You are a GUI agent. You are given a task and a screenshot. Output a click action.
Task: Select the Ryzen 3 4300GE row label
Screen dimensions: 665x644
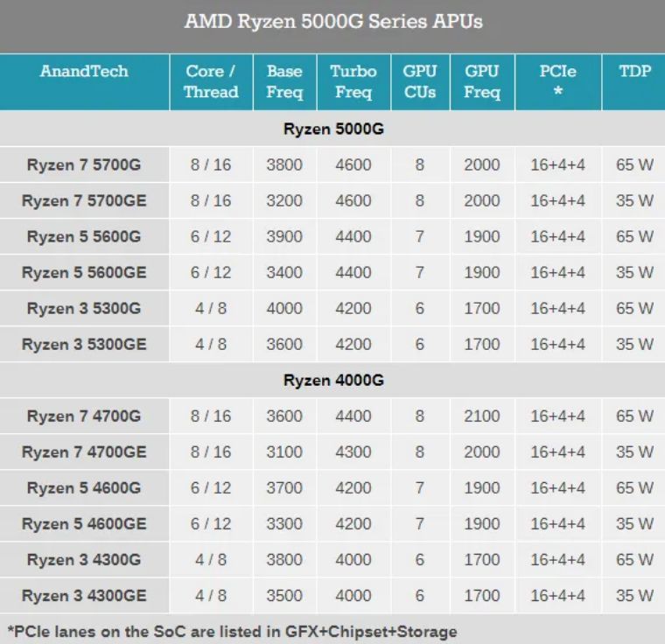click(x=84, y=596)
